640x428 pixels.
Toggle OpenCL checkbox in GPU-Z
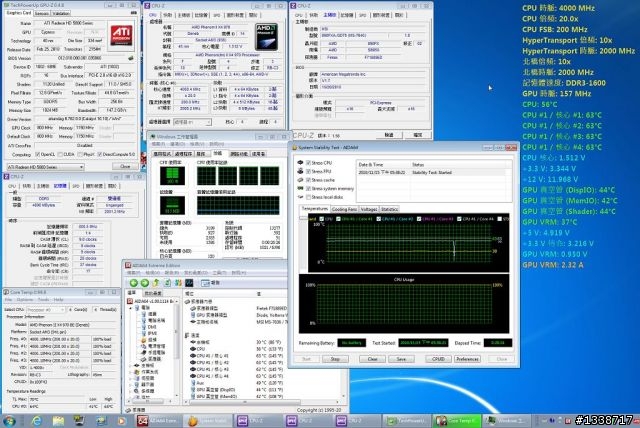tap(38, 155)
